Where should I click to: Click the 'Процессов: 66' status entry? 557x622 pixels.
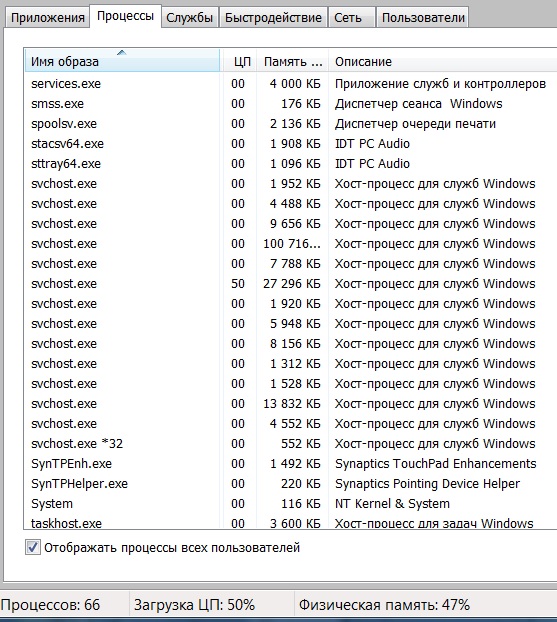pyautogui.click(x=50, y=605)
